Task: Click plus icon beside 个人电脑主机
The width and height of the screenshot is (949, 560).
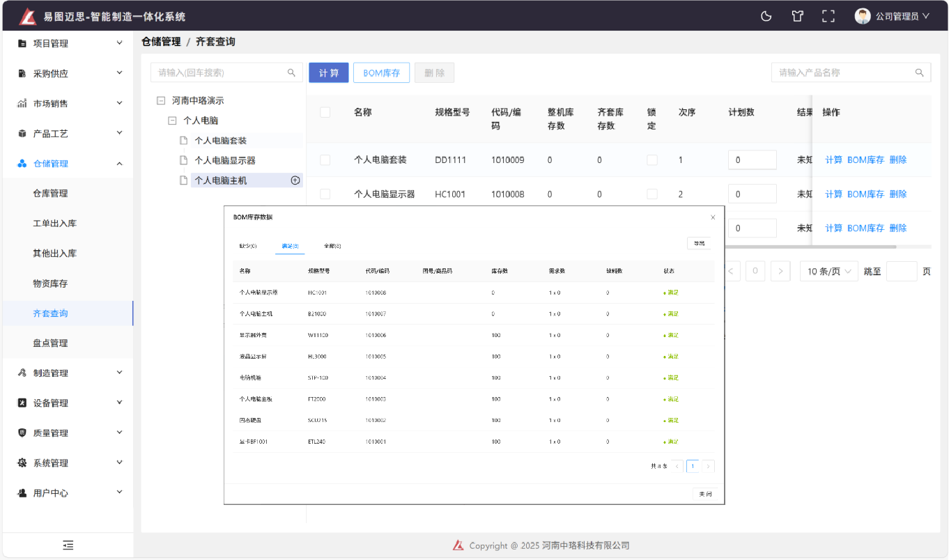Action: coord(295,180)
